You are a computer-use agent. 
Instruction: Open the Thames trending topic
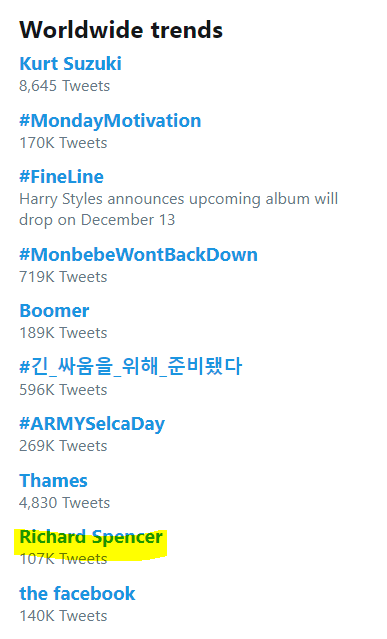click(53, 481)
